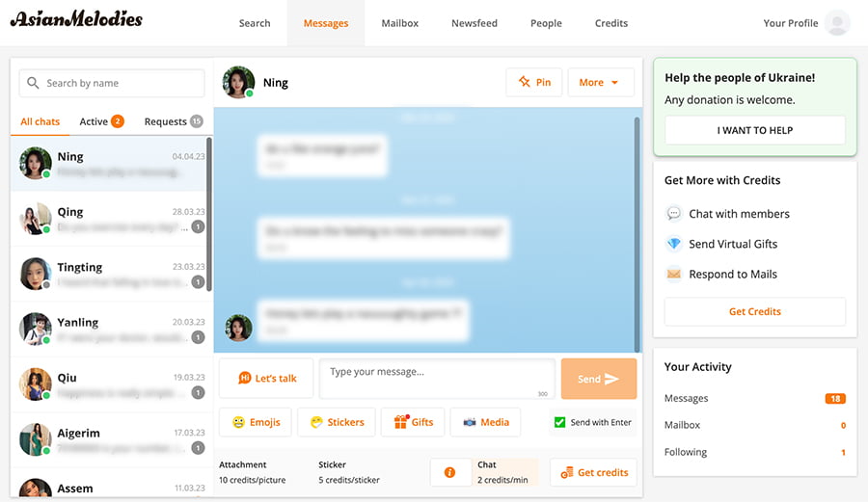Screen dimensions: 868x502
Task: Toggle the Send with Enter checkbox
Action: (559, 422)
